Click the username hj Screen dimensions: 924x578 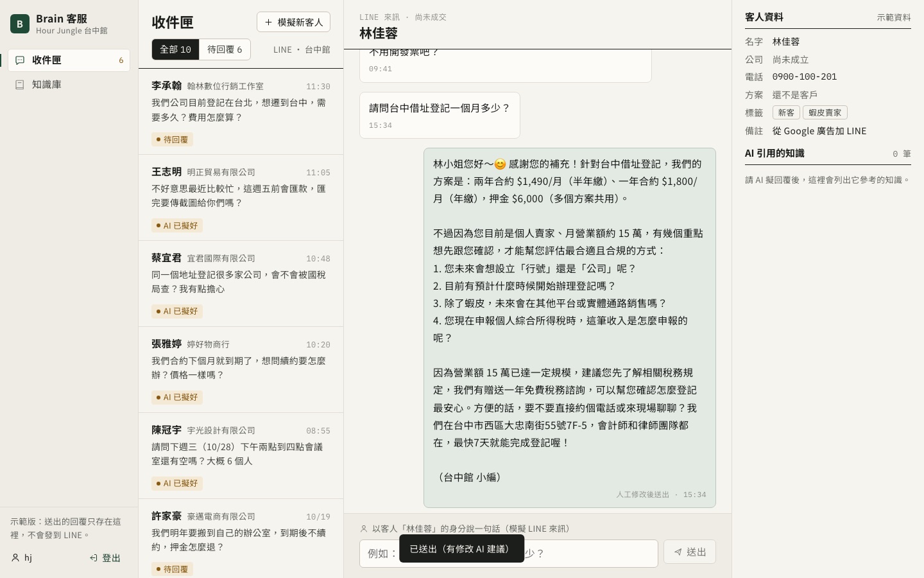pyautogui.click(x=28, y=558)
